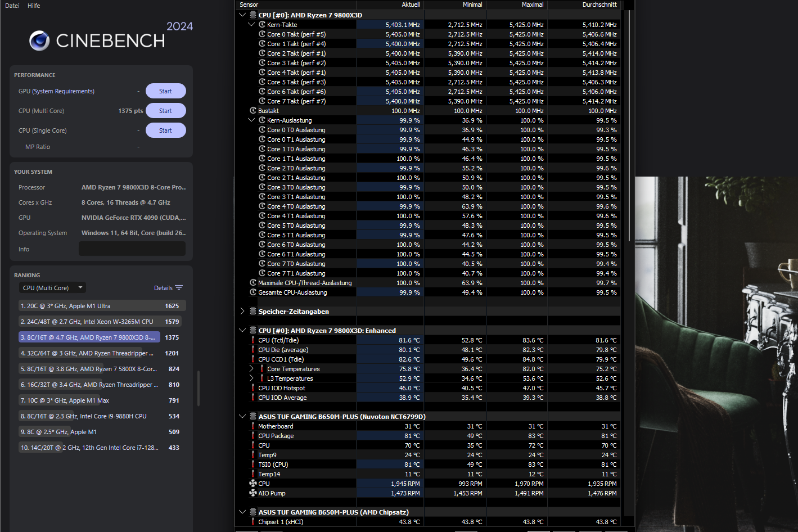798x532 pixels.
Task: Click the chip icon of CPU [#0] header
Action: tap(253, 15)
